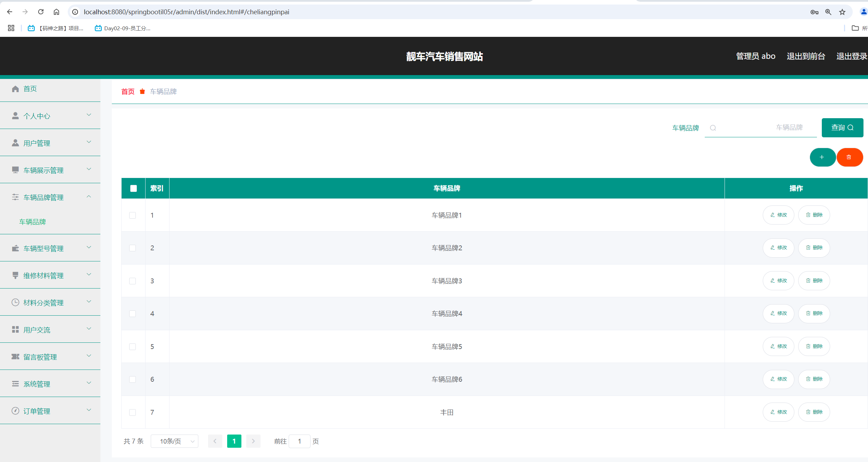The height and width of the screenshot is (462, 868).
Task: Expand the 个人中心 menu chevron
Action: [x=89, y=115]
